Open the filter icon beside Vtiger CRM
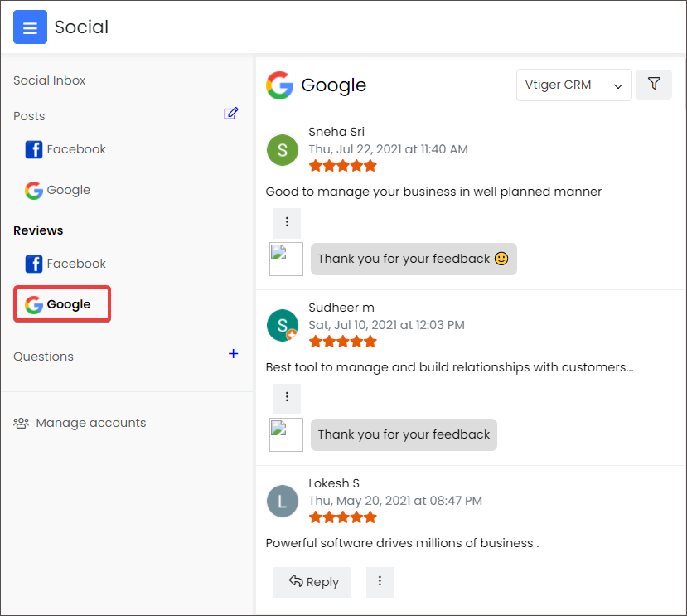This screenshot has height=616, width=687. tap(654, 85)
